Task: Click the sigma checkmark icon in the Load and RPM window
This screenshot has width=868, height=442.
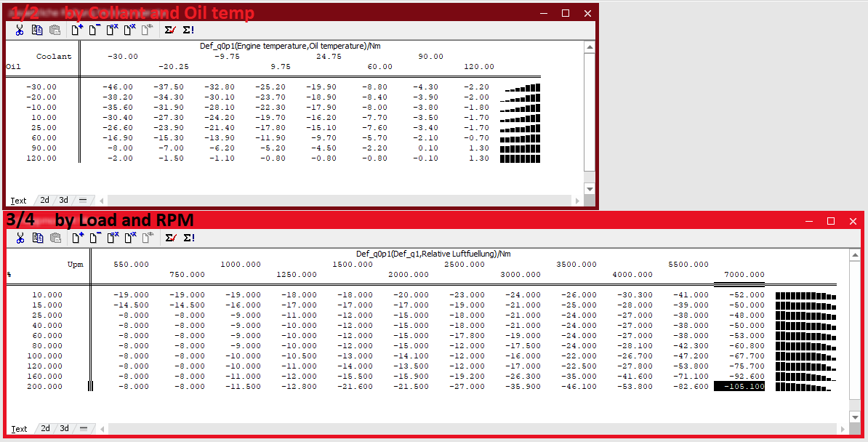Action: [170, 238]
